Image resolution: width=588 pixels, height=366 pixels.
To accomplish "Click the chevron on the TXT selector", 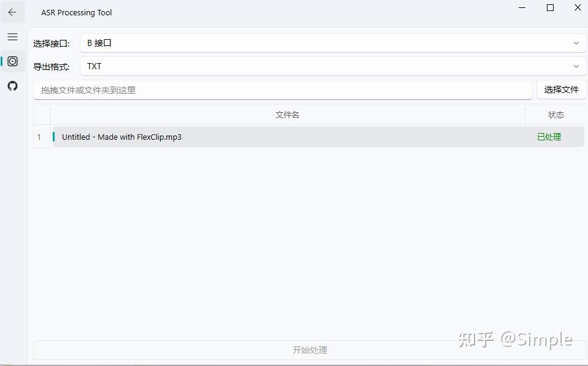I will tap(576, 66).
